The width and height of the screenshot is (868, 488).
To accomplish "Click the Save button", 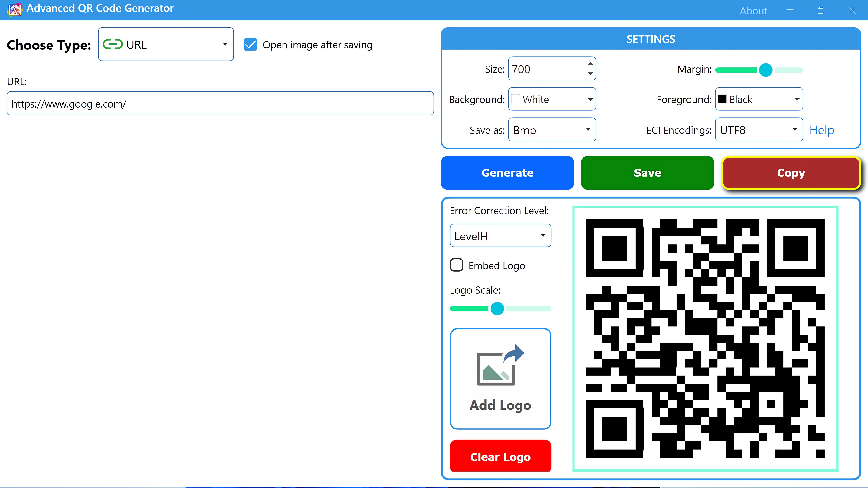I will 647,173.
